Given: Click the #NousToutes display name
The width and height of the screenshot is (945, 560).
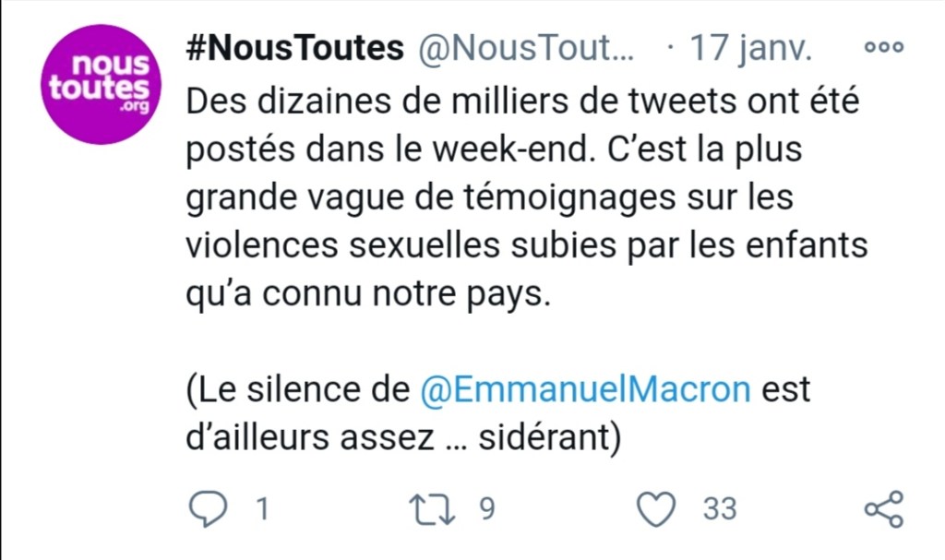Looking at the screenshot, I should point(294,49).
